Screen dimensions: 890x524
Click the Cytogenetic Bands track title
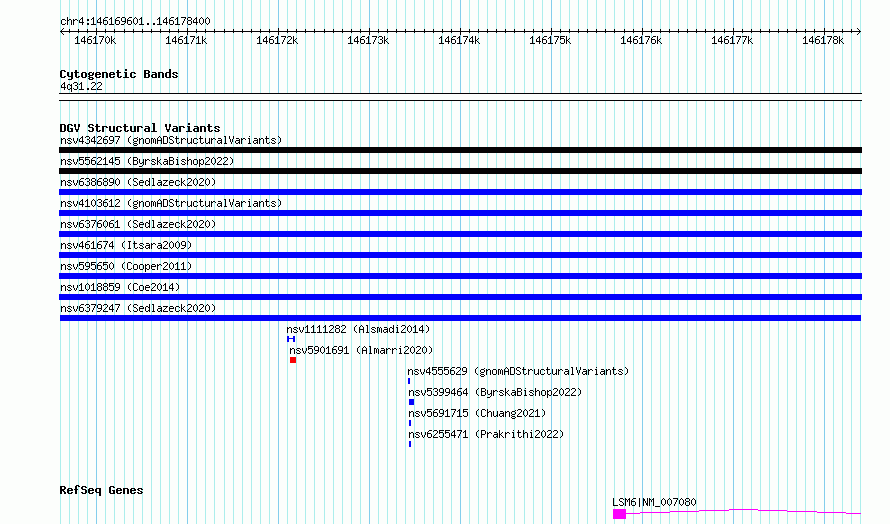[119, 74]
